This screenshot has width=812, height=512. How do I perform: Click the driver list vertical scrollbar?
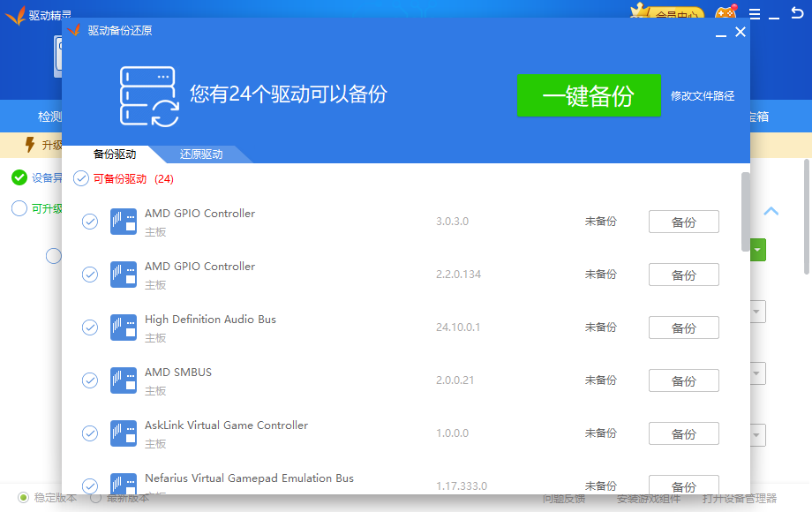click(746, 212)
